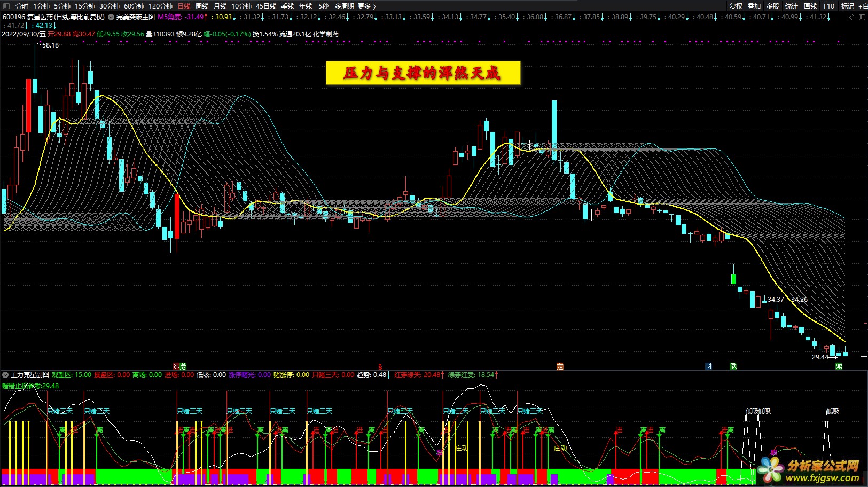Click the 绿穿红卖: 18.54 indicator value
868x487 pixels.
point(473,375)
